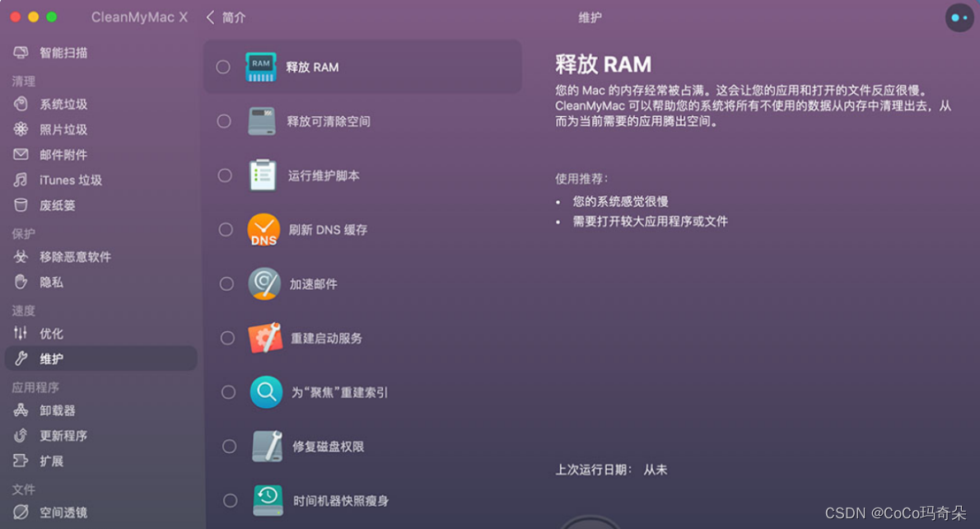This screenshot has height=529, width=980.
Task: Select the 为"聚焦"重建索引 radio button
Action: (x=228, y=392)
